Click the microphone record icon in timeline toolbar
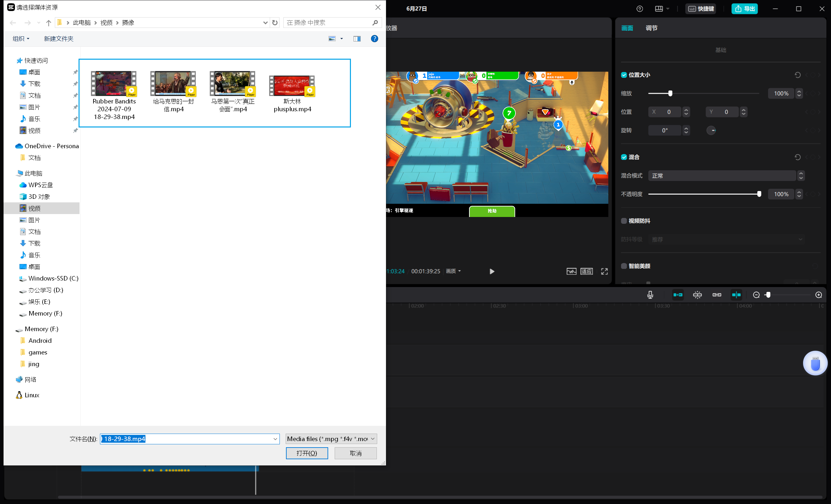The image size is (831, 504). [650, 295]
